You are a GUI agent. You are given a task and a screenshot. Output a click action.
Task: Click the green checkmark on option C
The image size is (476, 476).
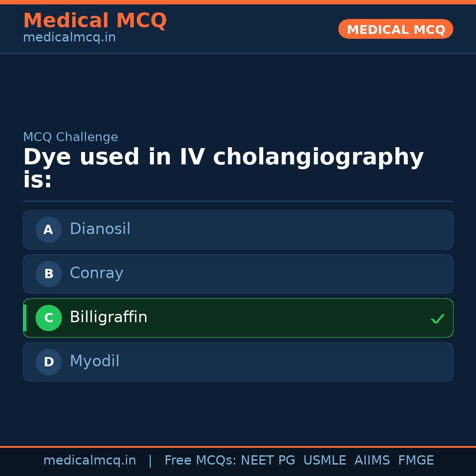click(x=437, y=318)
